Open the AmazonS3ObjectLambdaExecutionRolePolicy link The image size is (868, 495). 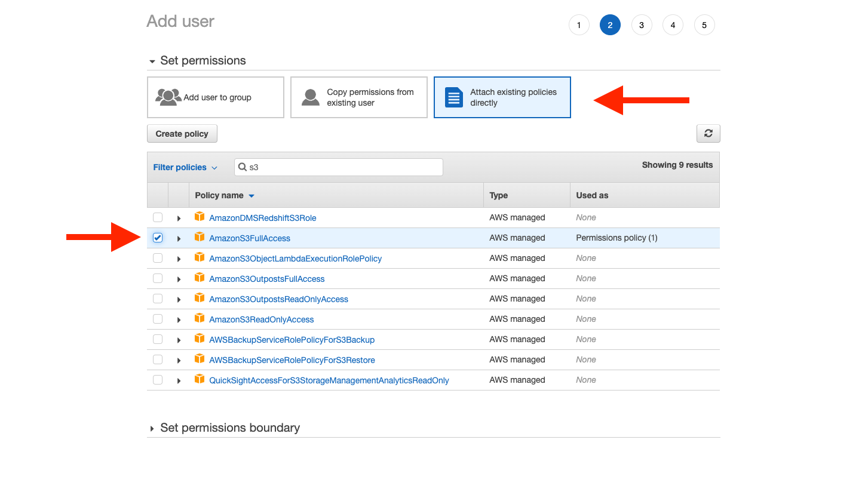[296, 259]
